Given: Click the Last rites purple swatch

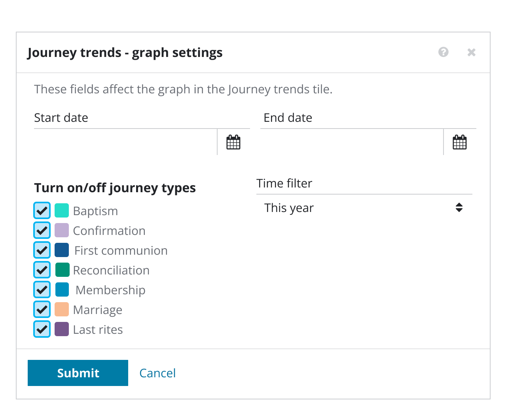Looking at the screenshot, I should pyautogui.click(x=62, y=329).
